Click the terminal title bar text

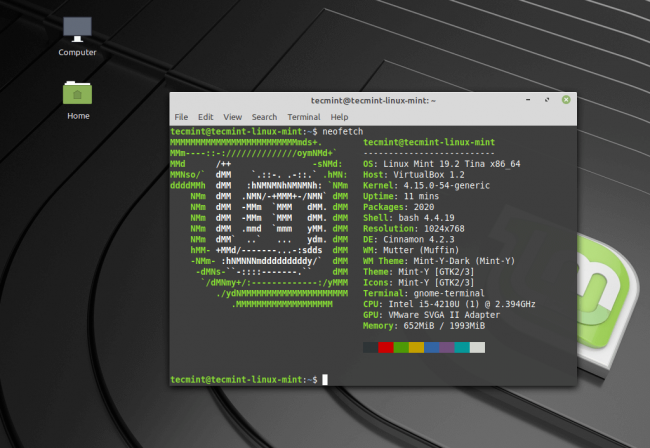[373, 100]
